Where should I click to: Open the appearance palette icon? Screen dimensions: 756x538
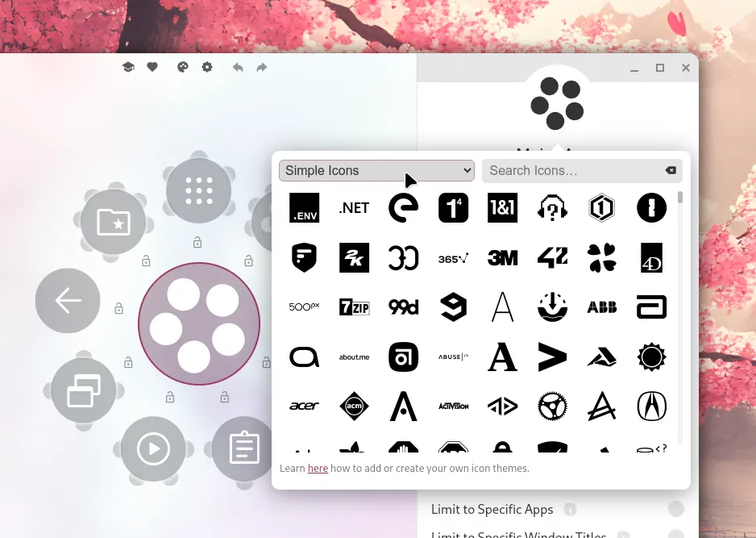[x=182, y=67]
